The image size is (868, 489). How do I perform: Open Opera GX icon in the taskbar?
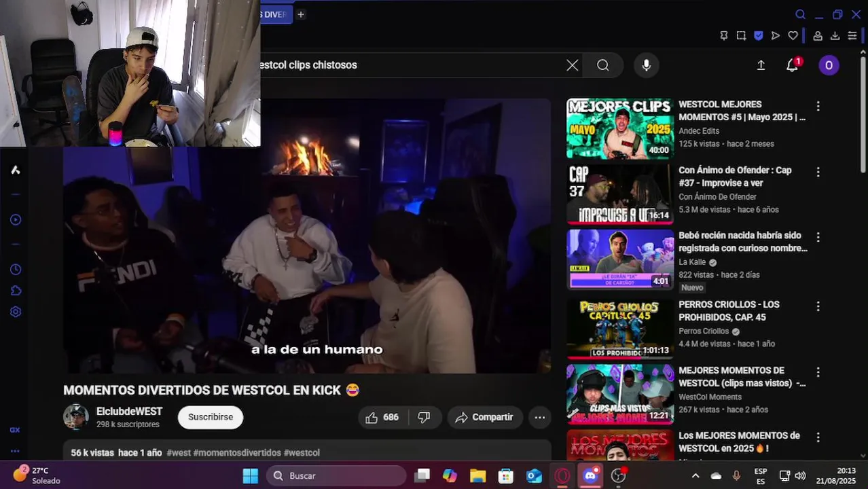point(562,476)
